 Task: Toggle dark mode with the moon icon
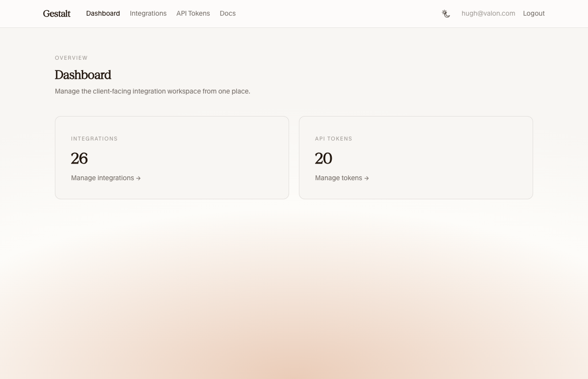tap(446, 14)
